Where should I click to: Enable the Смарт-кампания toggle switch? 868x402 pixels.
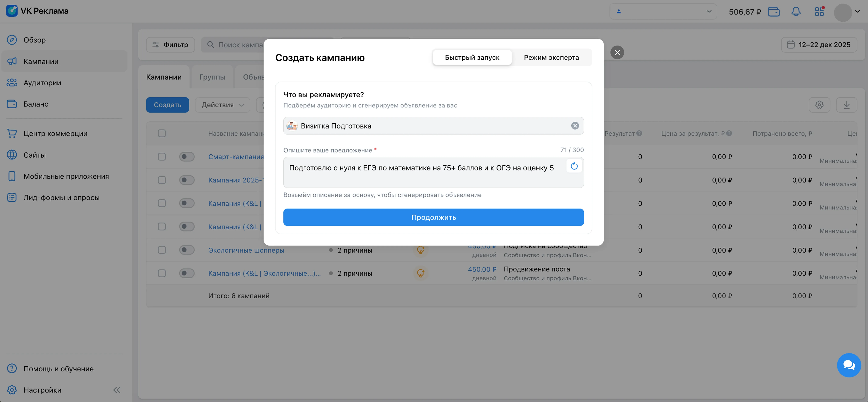187,156
